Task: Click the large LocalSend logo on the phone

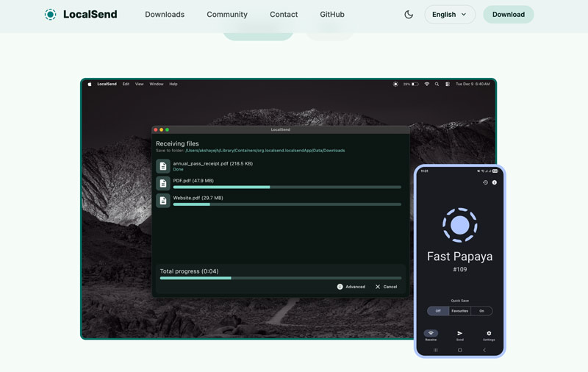Action: 460,225
